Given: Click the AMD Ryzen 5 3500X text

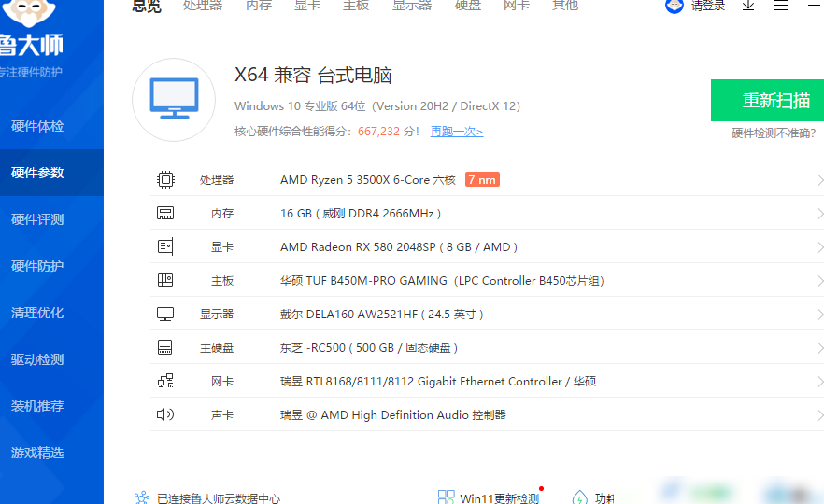Looking at the screenshot, I should 368,180.
